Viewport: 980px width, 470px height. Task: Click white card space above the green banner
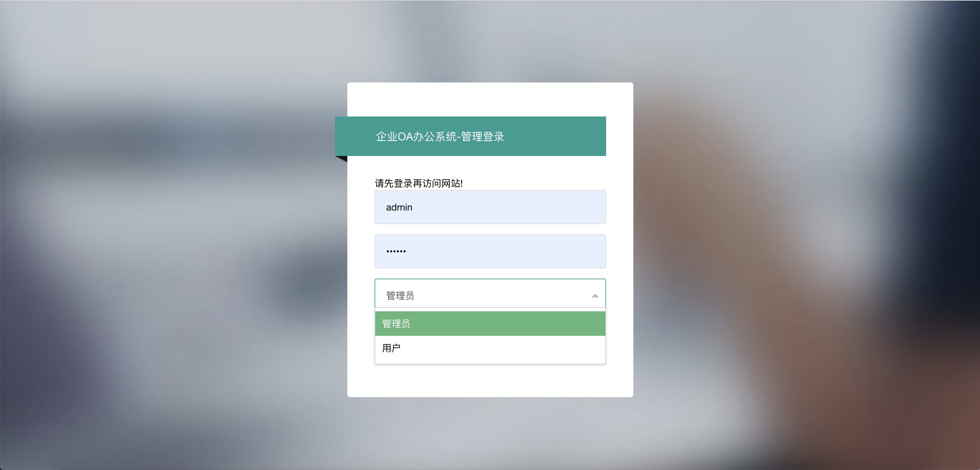490,99
